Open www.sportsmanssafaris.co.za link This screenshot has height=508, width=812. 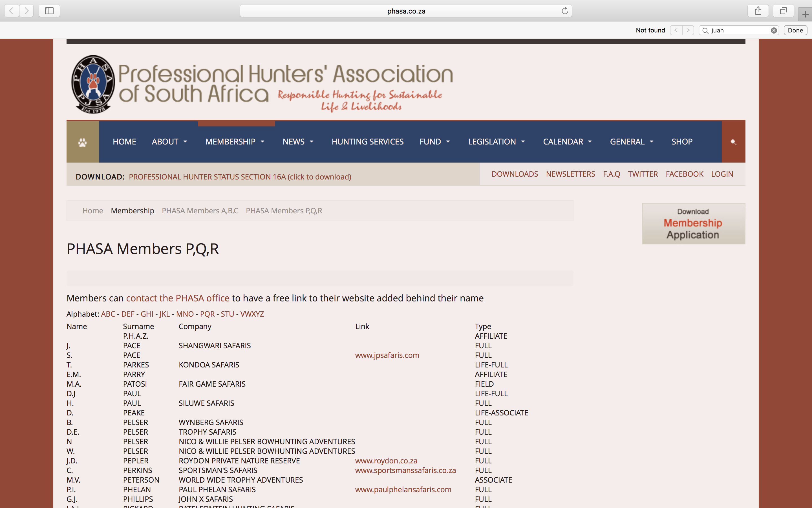[405, 470]
